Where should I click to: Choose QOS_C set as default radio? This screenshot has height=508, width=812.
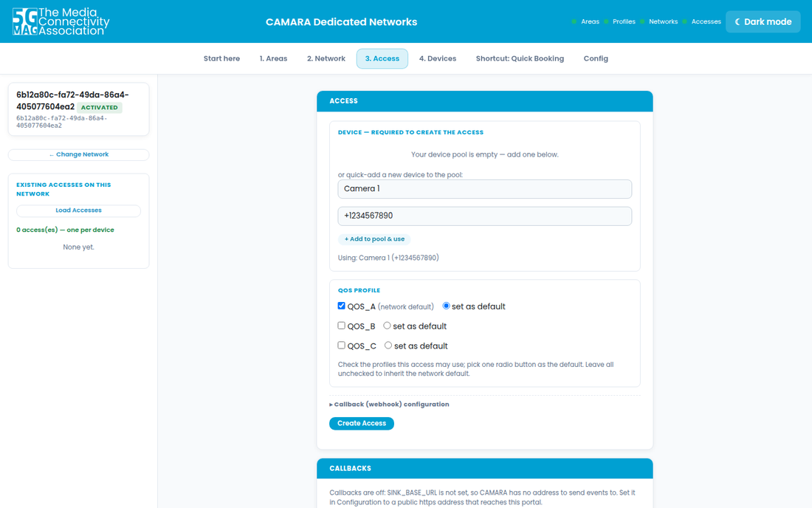pyautogui.click(x=388, y=346)
